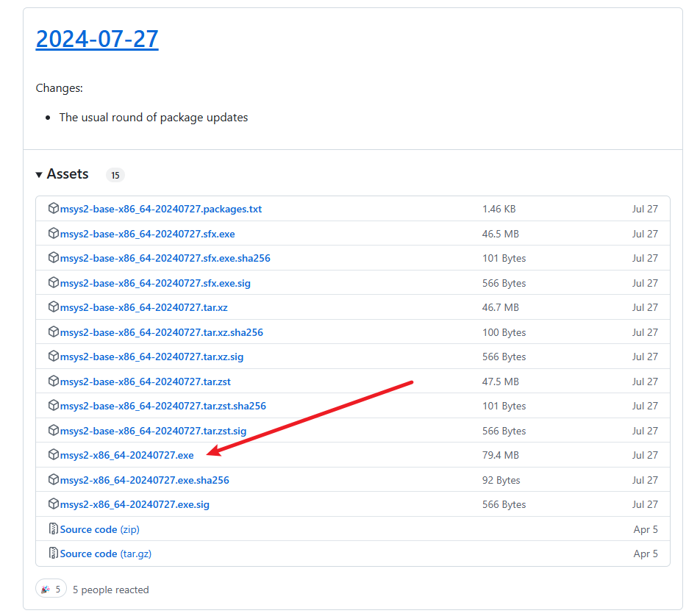Click package icon beside the sfx.exe asset

[x=53, y=234]
